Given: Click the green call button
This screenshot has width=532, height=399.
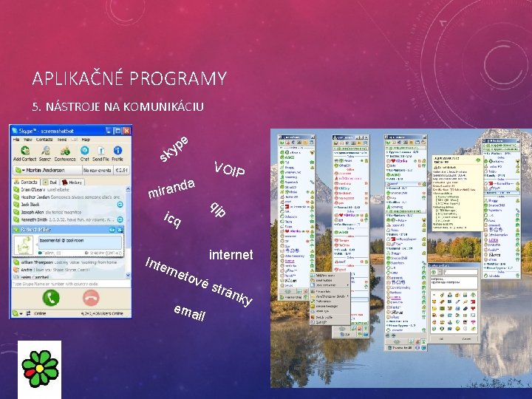Looking at the screenshot, I should coord(51,298).
